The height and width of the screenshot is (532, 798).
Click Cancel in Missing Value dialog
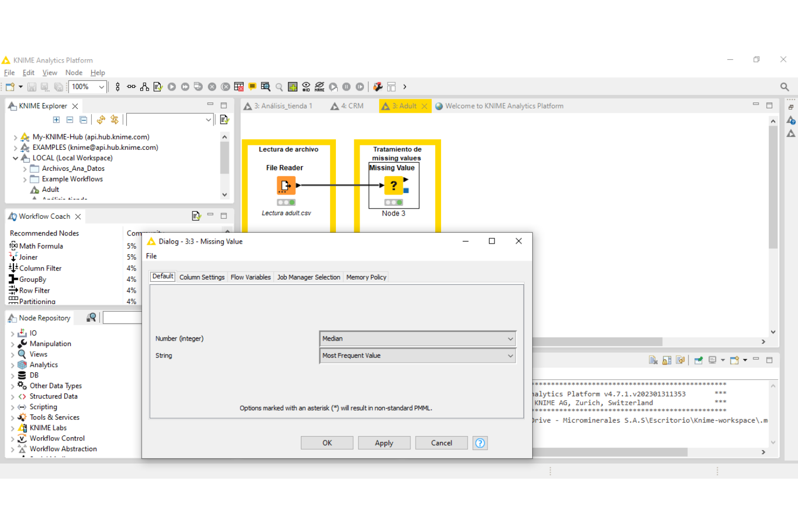442,443
